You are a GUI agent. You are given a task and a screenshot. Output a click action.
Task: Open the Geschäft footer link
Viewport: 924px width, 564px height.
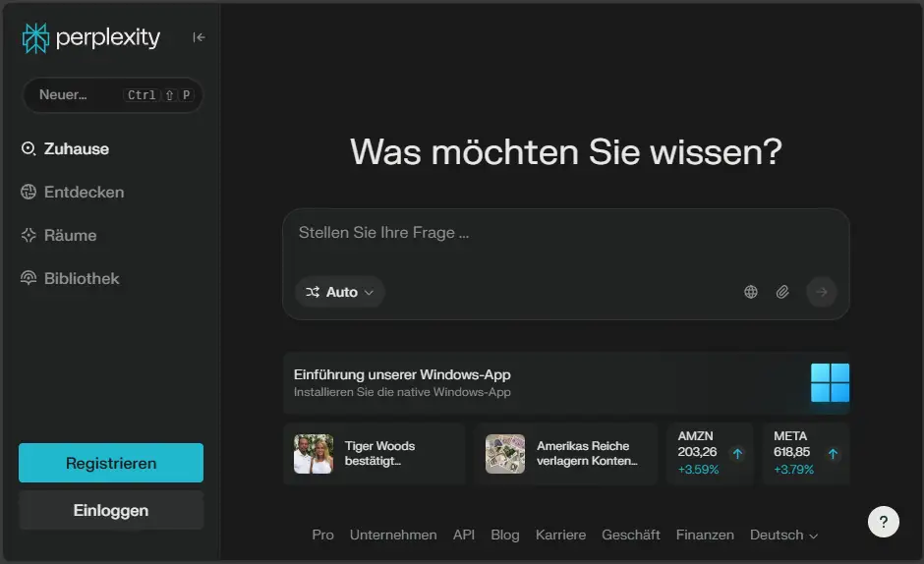pyautogui.click(x=630, y=536)
